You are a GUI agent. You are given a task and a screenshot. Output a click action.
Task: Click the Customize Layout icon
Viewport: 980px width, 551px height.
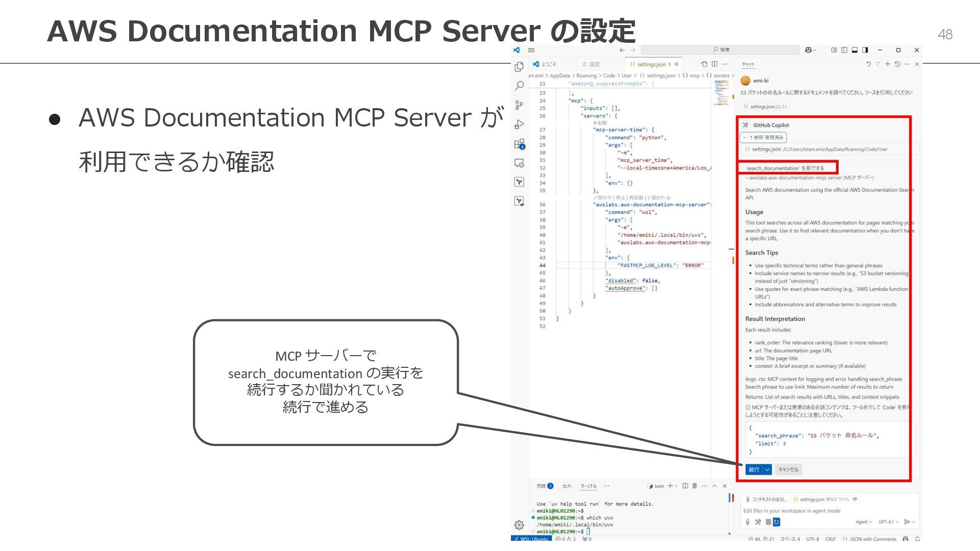point(834,50)
